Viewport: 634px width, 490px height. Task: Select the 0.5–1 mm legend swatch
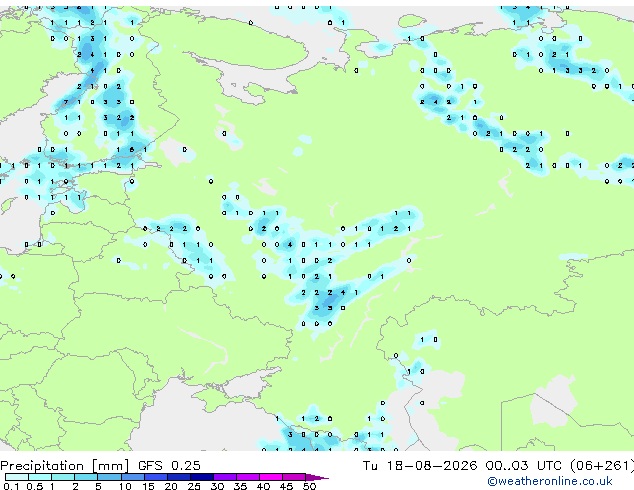pos(40,477)
